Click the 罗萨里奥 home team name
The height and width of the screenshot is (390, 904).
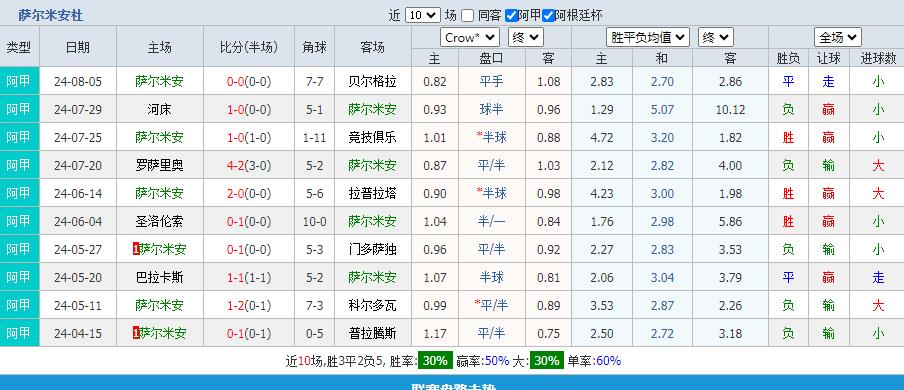point(160,166)
